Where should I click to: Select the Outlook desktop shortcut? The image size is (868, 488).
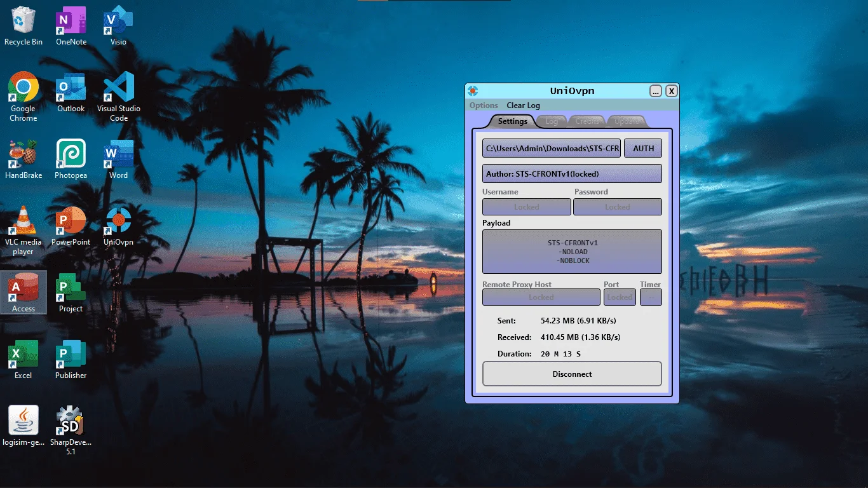coord(71,93)
